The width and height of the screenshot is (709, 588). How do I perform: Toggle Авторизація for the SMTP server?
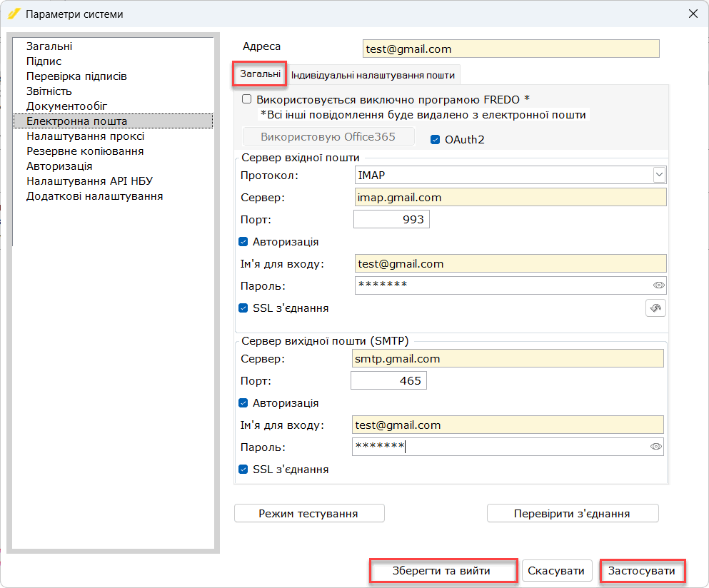(243, 403)
